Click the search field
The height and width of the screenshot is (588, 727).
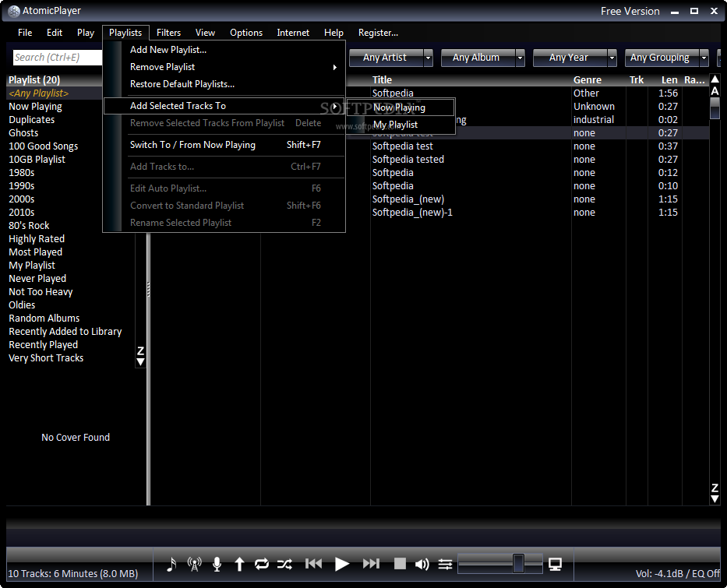click(57, 58)
